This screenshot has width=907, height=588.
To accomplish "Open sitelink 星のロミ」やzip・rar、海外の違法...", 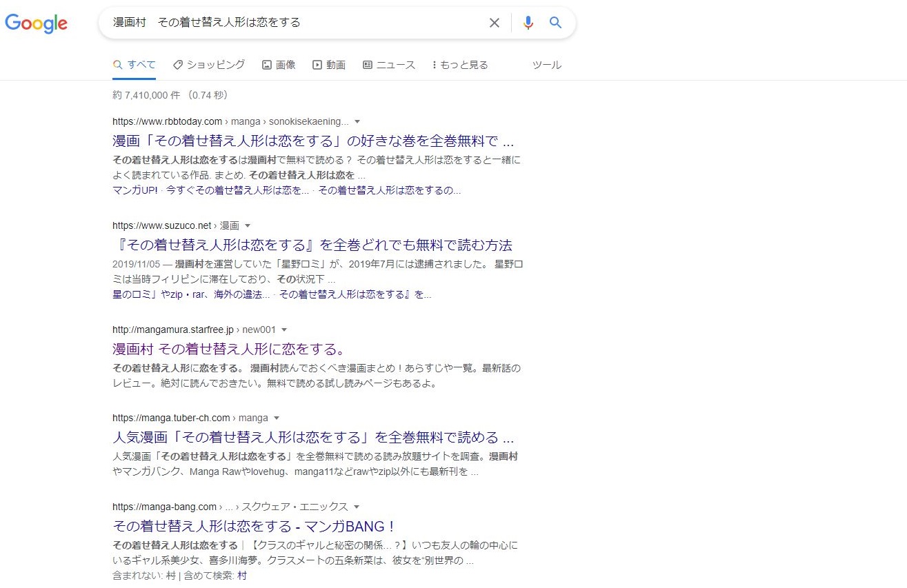I will click(191, 294).
